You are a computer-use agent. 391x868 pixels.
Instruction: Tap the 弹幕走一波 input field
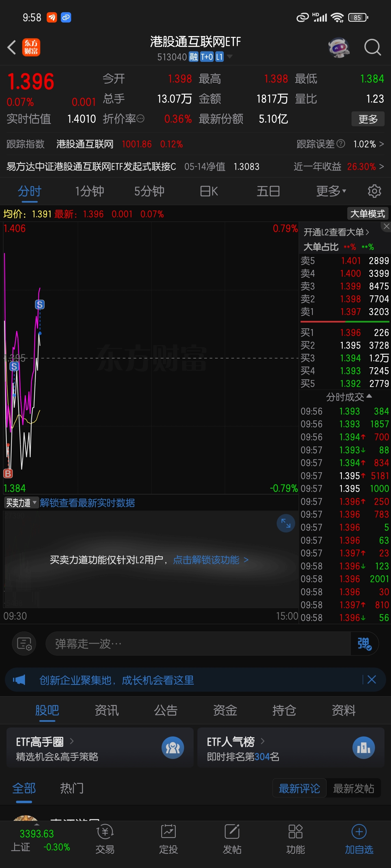[x=198, y=644]
